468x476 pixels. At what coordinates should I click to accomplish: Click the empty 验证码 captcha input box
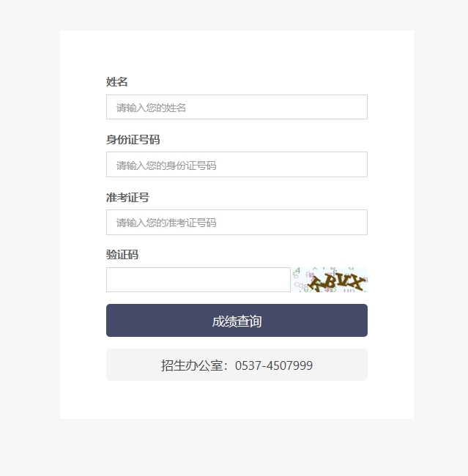(198, 280)
